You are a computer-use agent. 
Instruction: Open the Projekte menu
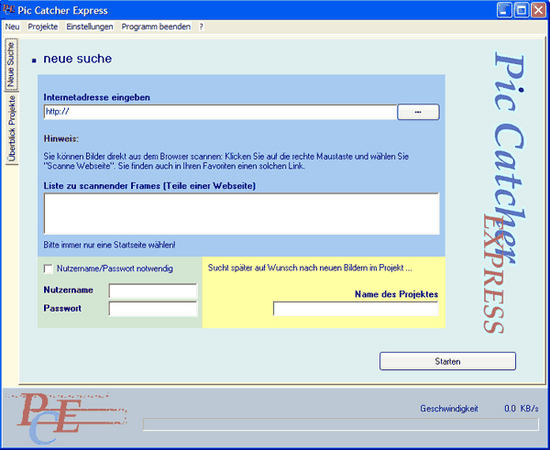43,27
